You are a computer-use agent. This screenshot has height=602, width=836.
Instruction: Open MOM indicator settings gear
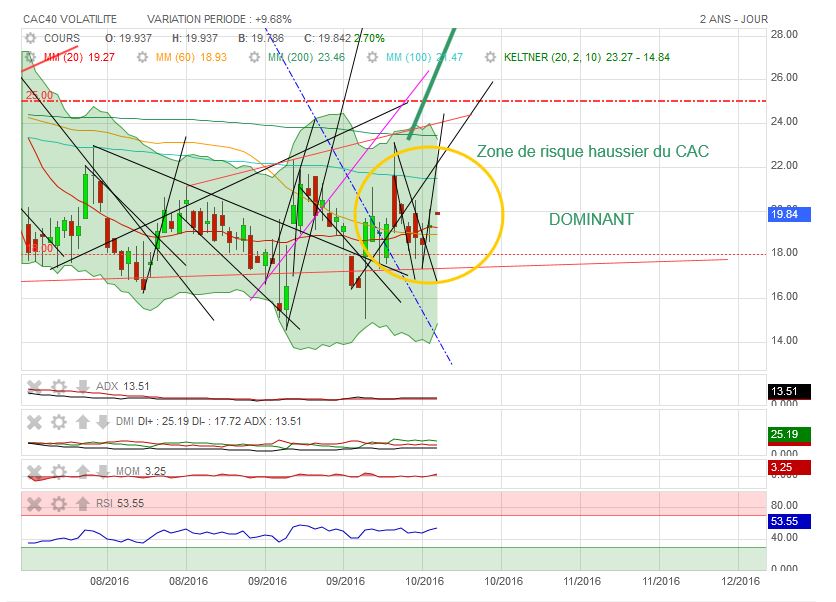pos(59,472)
